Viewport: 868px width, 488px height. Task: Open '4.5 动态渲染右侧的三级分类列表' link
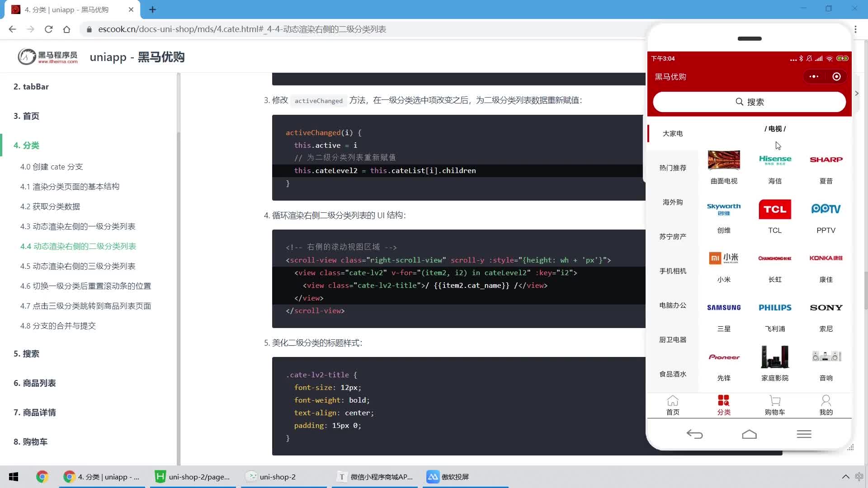(x=78, y=266)
